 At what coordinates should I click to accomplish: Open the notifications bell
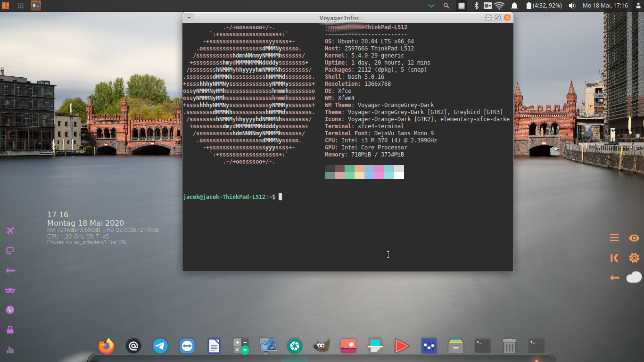point(514,6)
